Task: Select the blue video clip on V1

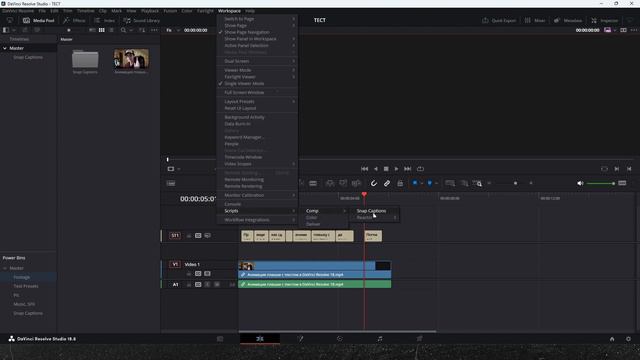Action: pos(314,270)
